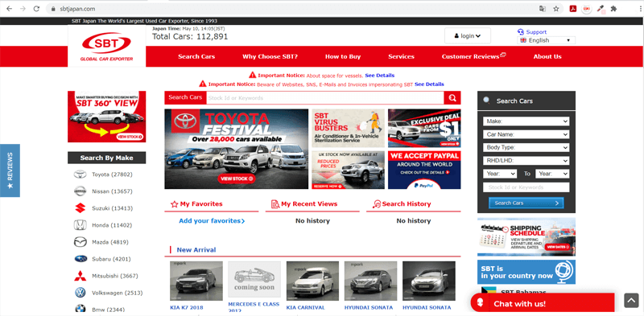Focus the main Stock Id or Keywords field
The image size is (644, 316).
coord(324,97)
